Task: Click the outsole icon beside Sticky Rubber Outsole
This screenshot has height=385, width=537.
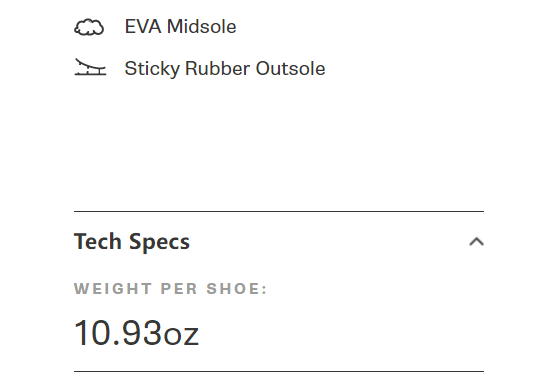Action: coord(90,67)
